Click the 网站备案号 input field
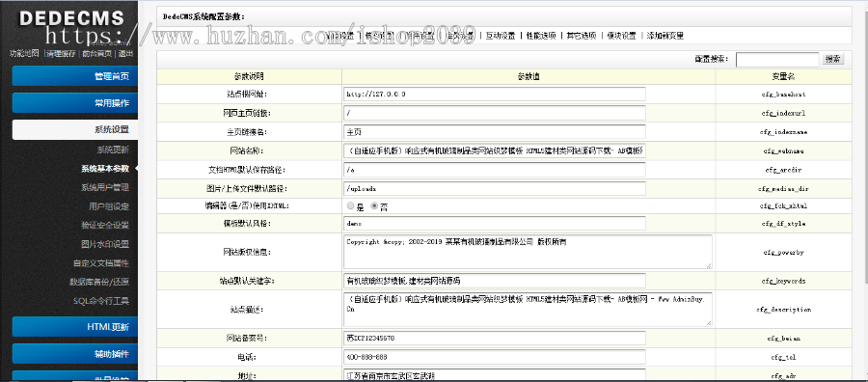 [495, 338]
